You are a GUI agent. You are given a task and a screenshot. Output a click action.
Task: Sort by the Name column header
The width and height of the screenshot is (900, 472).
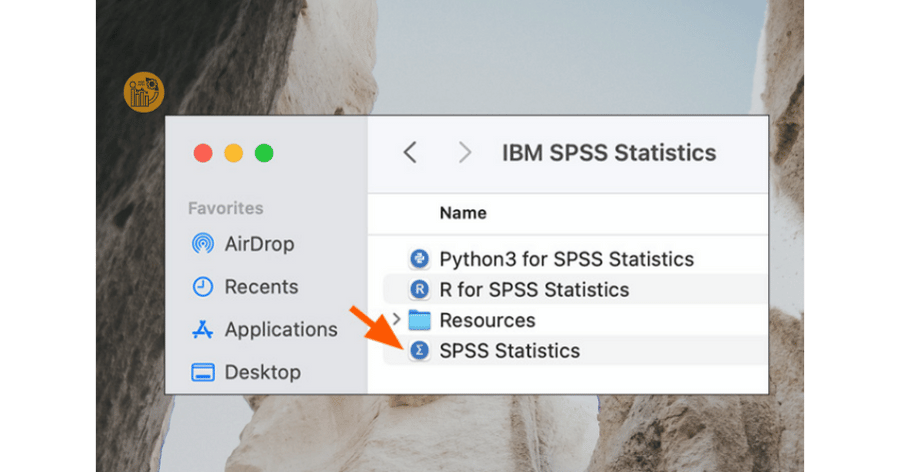463,213
